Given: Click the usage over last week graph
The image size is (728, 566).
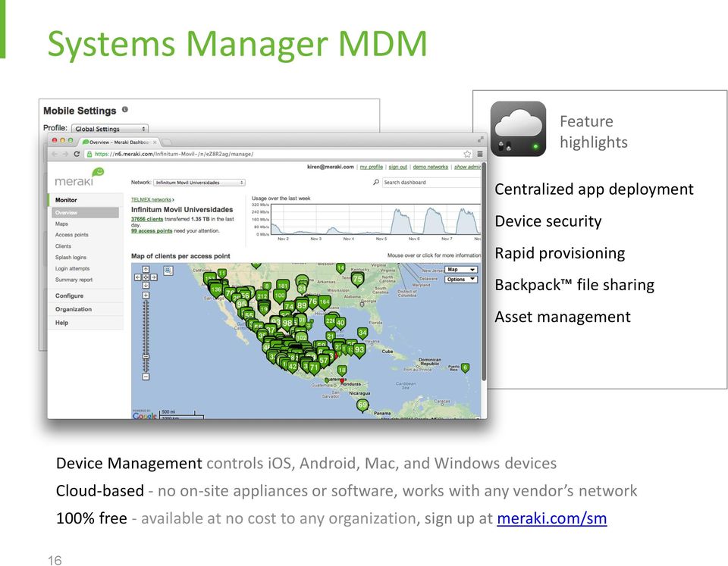Looking at the screenshot, I should tap(376, 220).
